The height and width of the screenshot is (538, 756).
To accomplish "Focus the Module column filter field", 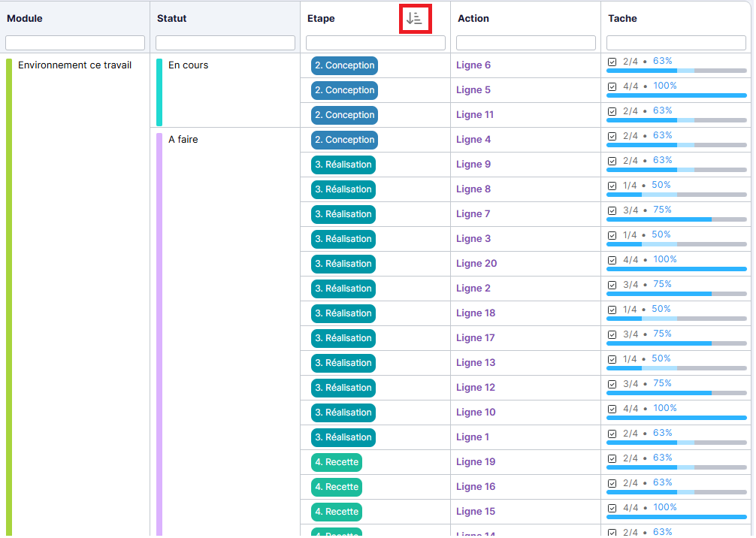I will point(75,43).
